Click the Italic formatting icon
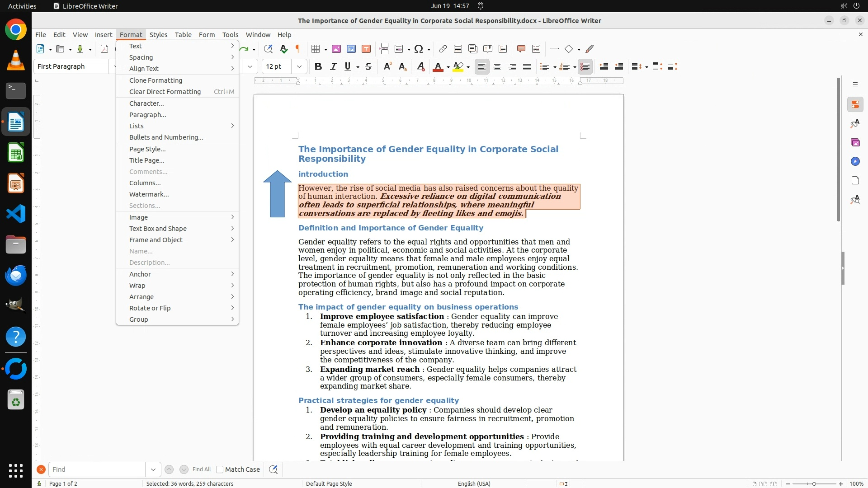The height and width of the screenshot is (488, 868). pos(333,66)
